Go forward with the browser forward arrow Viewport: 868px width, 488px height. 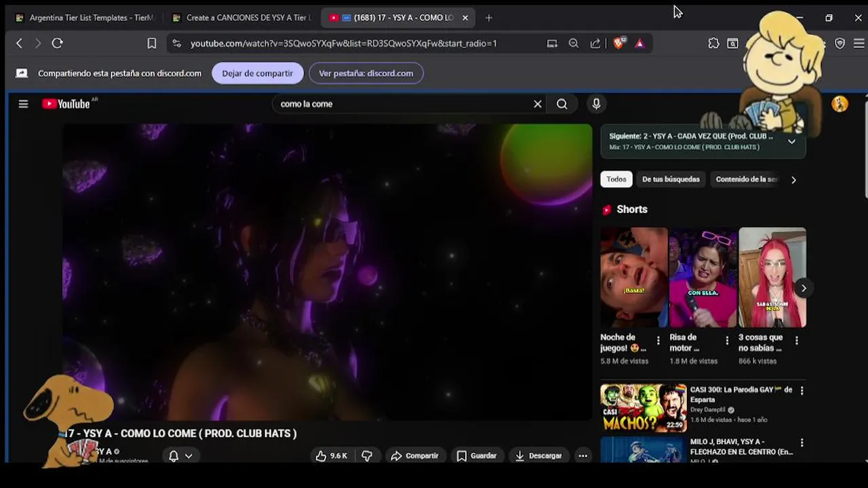pos(38,43)
